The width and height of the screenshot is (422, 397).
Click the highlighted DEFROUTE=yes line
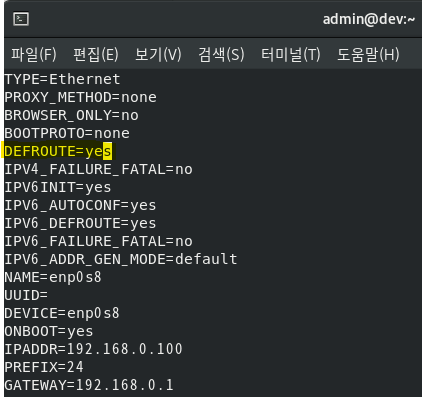pyautogui.click(x=58, y=151)
